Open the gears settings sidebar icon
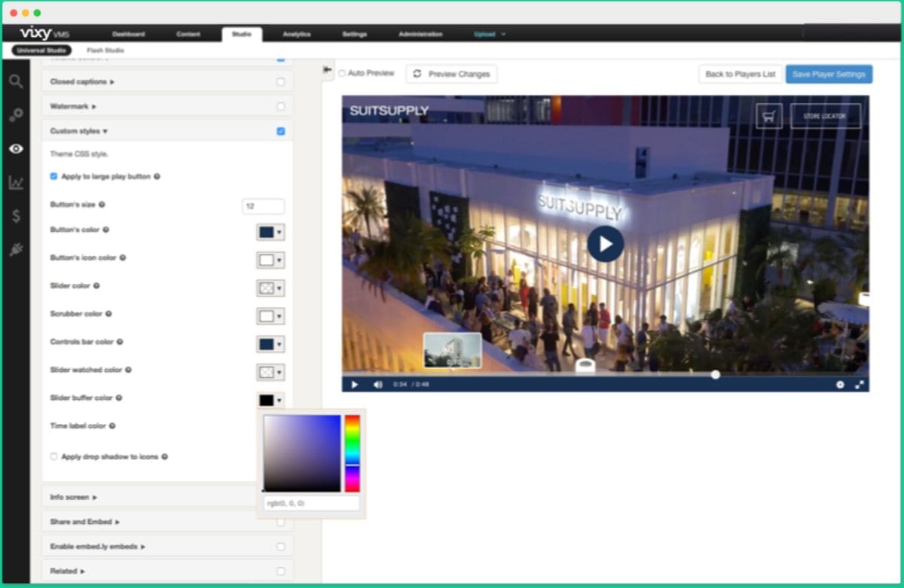The height and width of the screenshot is (588, 904). [x=16, y=114]
